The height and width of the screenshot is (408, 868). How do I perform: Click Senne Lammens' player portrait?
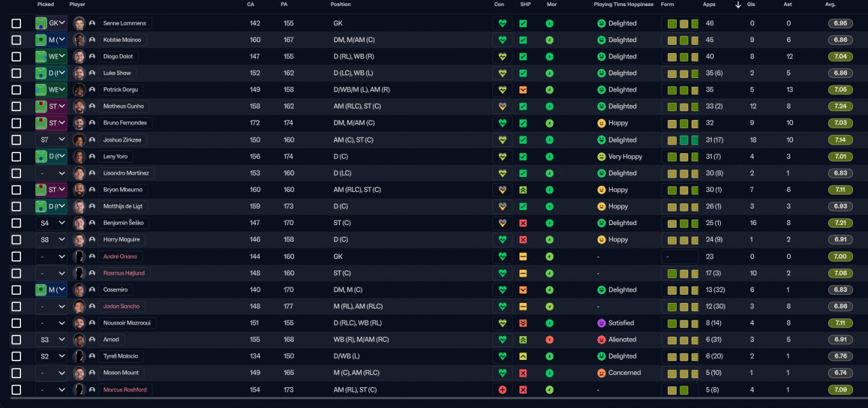(x=79, y=23)
